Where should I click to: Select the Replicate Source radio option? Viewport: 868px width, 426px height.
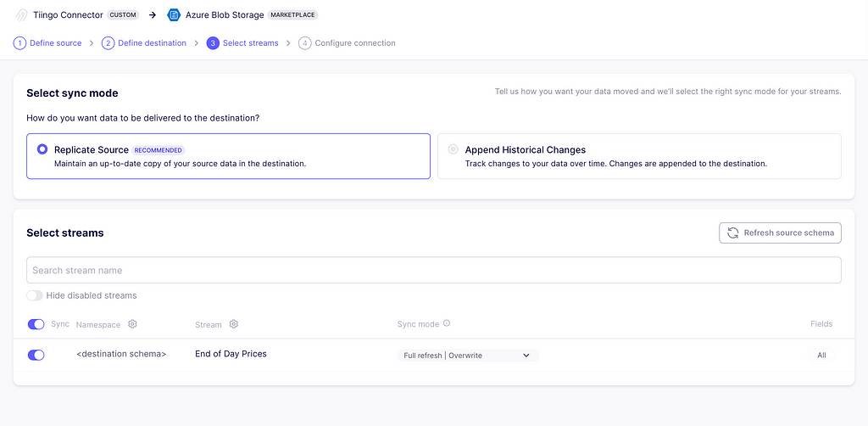(42, 149)
